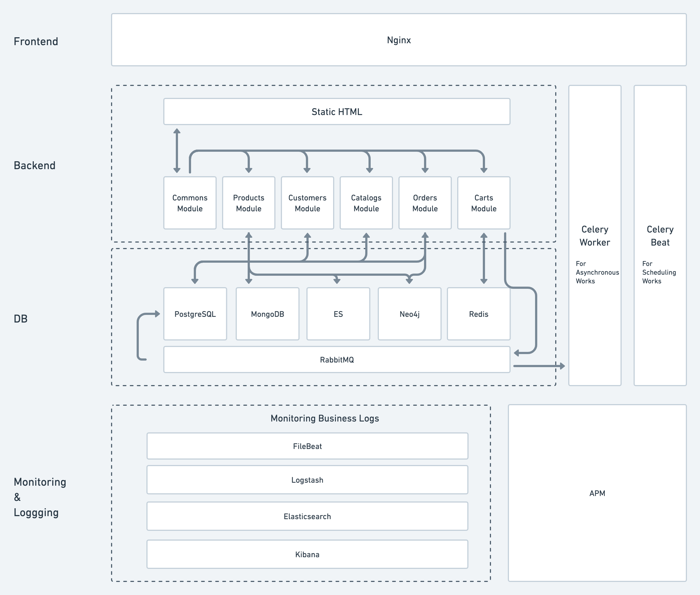Select the MongoDB database box
The height and width of the screenshot is (595, 700).
[x=267, y=314]
